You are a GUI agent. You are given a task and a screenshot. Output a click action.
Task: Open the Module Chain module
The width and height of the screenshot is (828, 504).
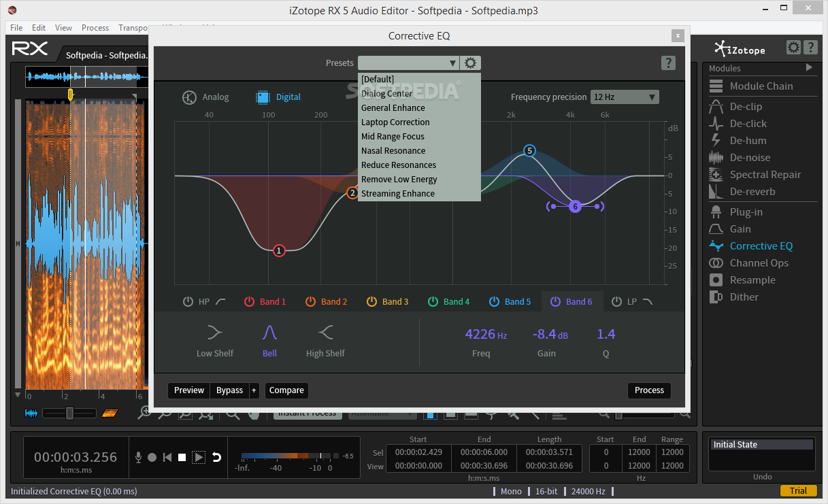tap(751, 86)
